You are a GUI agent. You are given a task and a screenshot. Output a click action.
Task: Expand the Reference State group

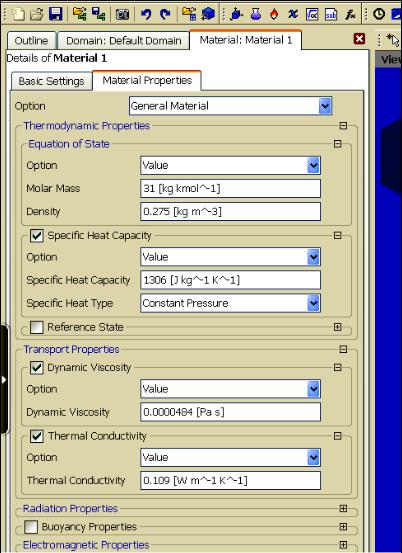pos(337,327)
